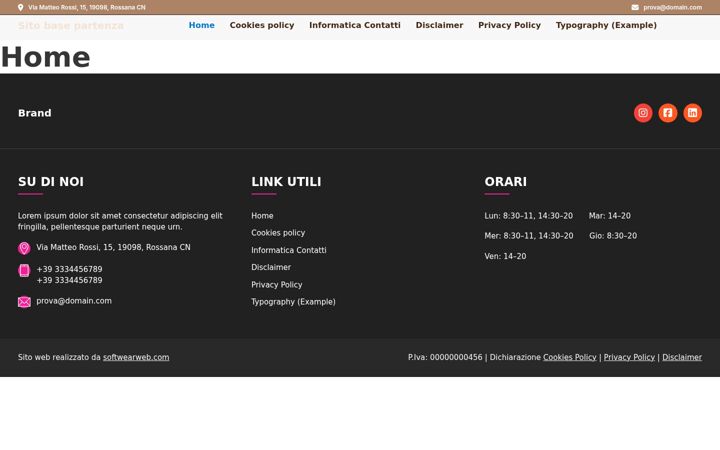Select Home in the navigation menu
The height and width of the screenshot is (450, 720).
point(202,25)
